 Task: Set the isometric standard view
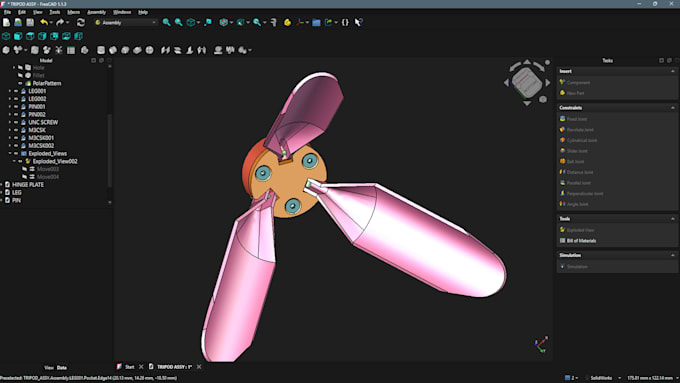(6, 36)
